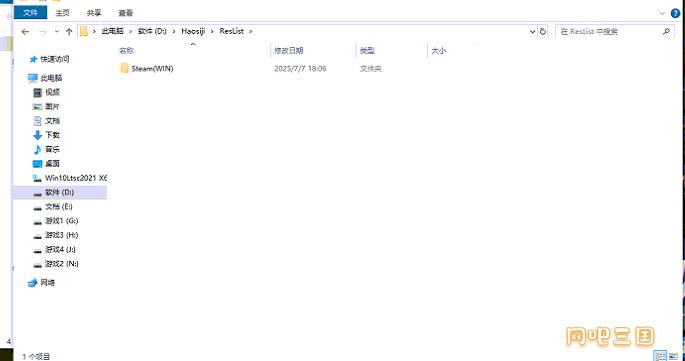The height and width of the screenshot is (361, 685).
Task: Click the Steam(WIN) folder icon
Action: [x=125, y=68]
